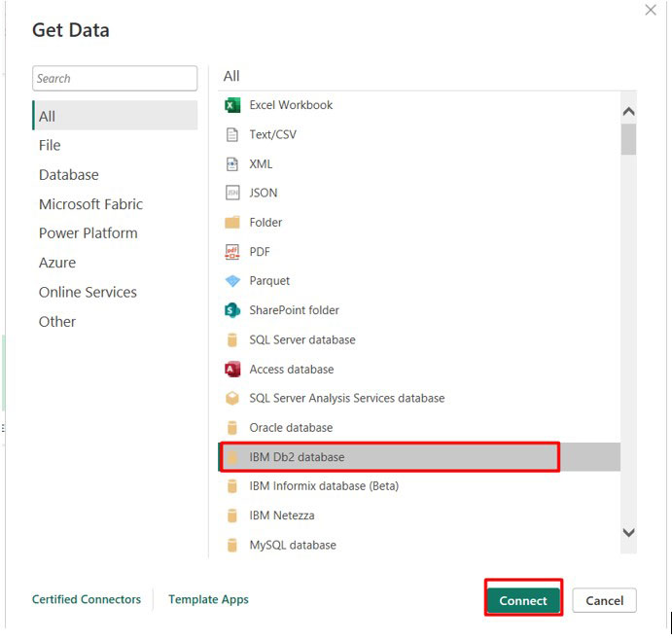Choose the Excel Workbook text label
This screenshot has height=640, width=672.
[291, 105]
